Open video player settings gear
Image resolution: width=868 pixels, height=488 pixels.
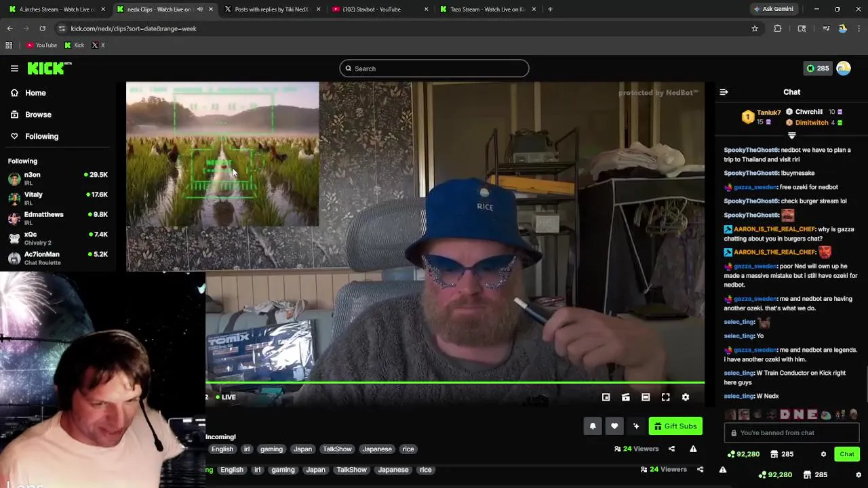(686, 397)
